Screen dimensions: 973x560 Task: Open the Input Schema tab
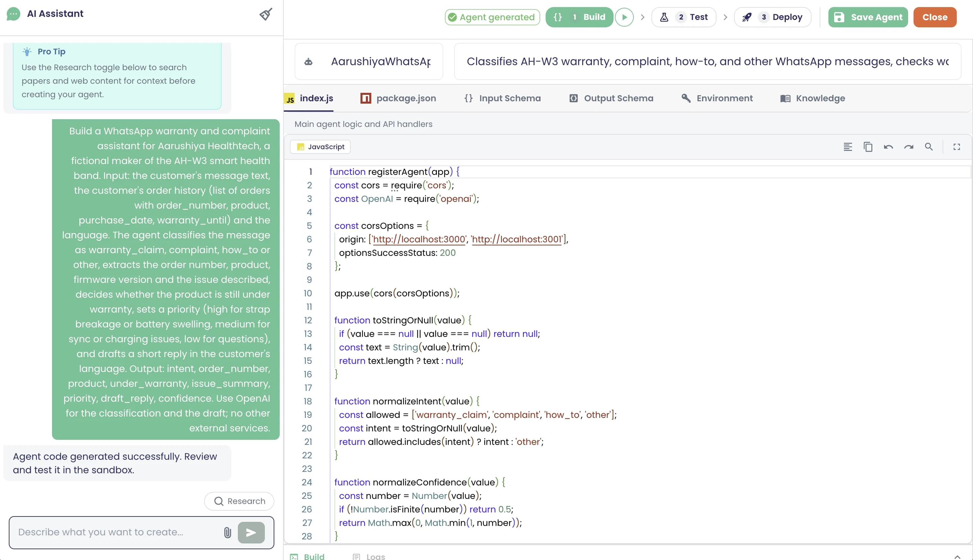(502, 99)
